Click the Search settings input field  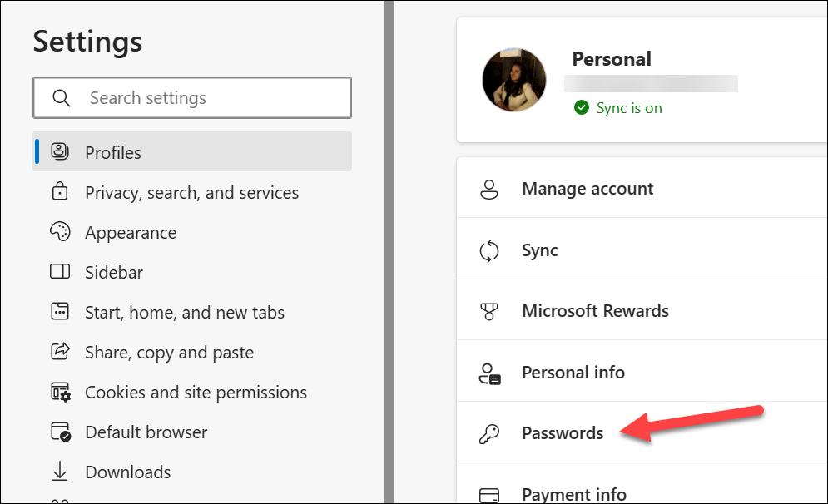click(191, 97)
